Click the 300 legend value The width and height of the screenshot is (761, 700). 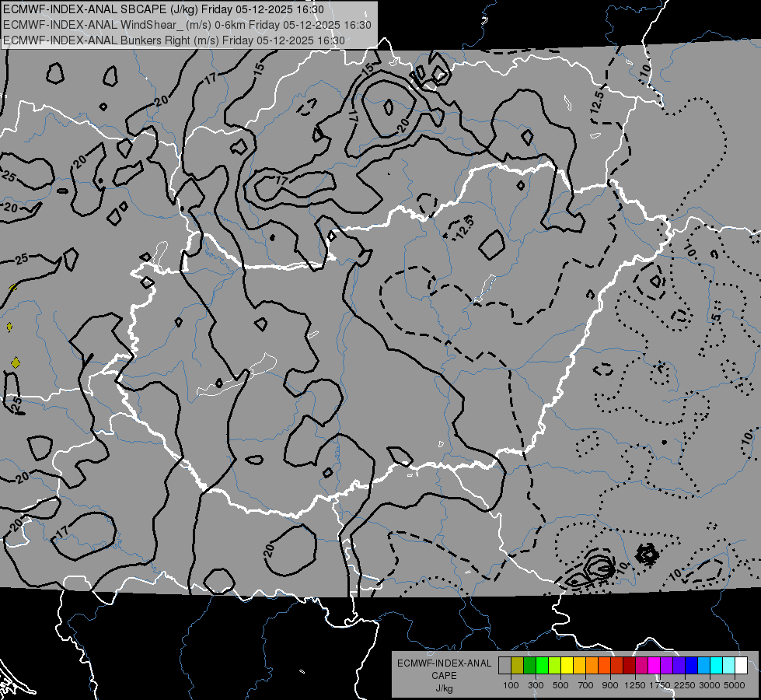536,685
